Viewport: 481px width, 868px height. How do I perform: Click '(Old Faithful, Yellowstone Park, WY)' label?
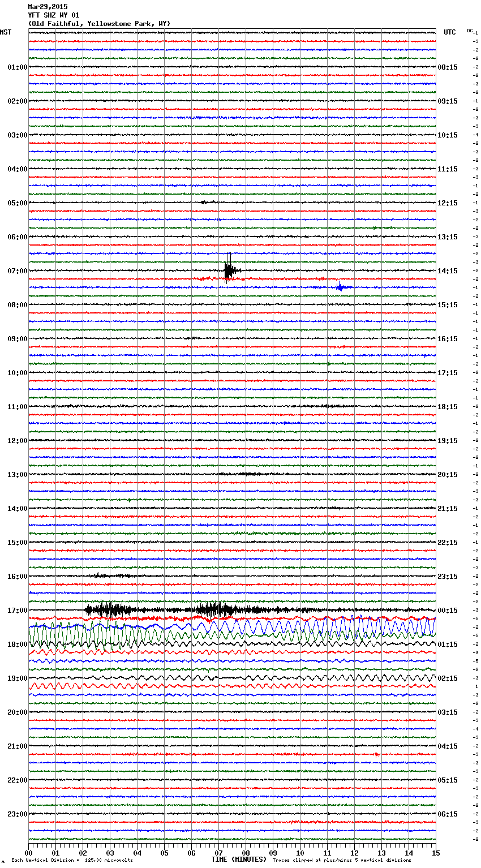(99, 24)
